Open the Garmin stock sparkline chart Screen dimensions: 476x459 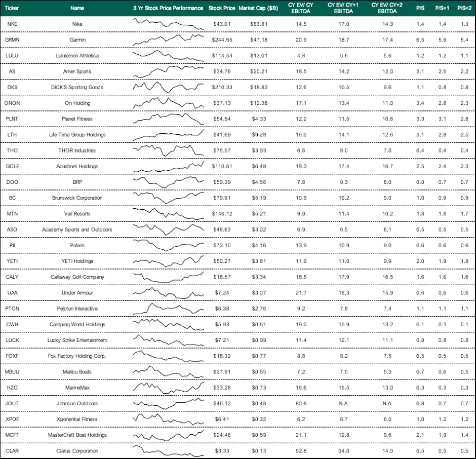coord(169,40)
